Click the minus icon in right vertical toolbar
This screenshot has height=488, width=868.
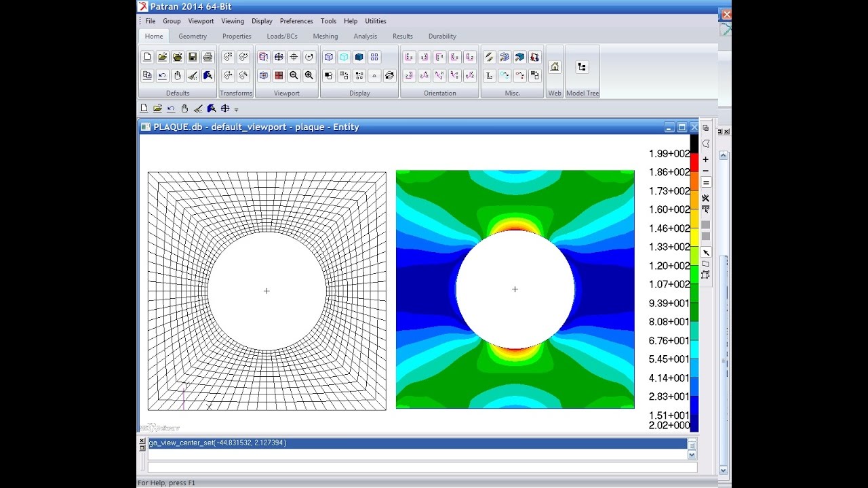click(x=706, y=171)
